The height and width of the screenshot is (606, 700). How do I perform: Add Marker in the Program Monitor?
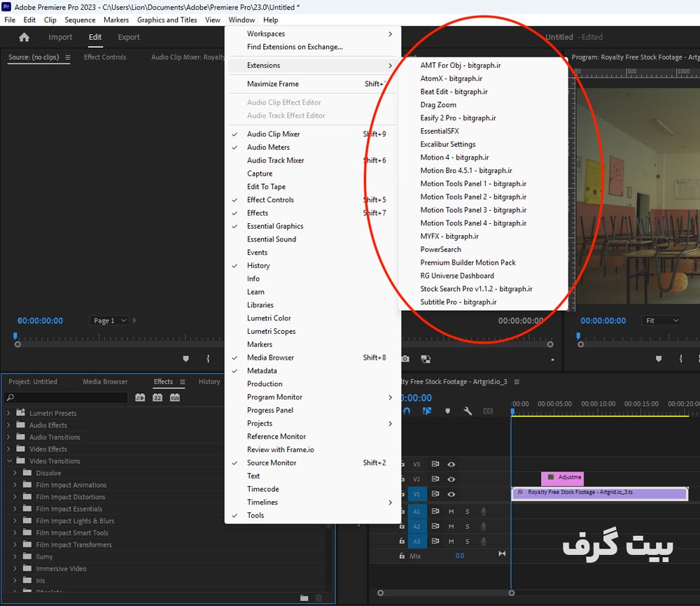tap(659, 358)
